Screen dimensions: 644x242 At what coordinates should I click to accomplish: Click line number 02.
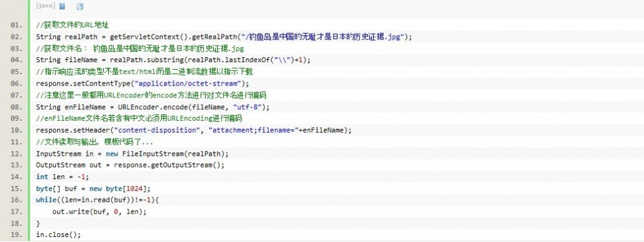[x=17, y=37]
